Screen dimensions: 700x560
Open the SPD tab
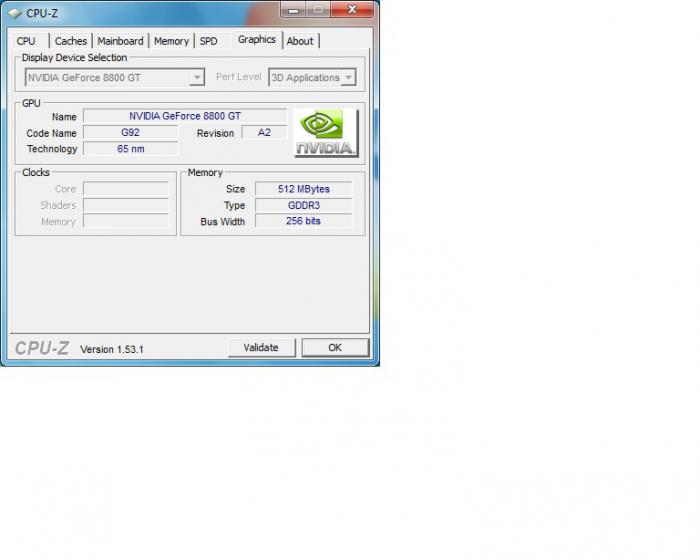point(208,41)
